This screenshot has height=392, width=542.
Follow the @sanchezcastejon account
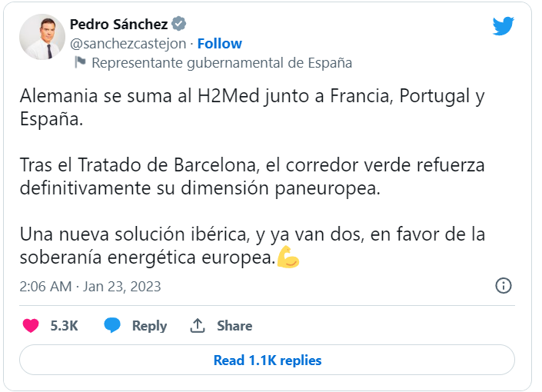pos(219,43)
